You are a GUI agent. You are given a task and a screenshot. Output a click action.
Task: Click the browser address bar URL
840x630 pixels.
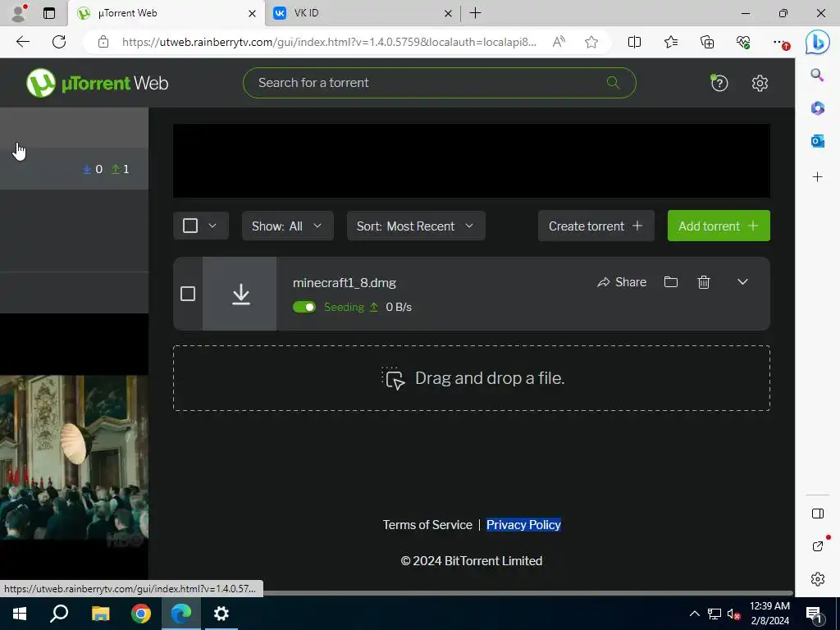(329, 42)
